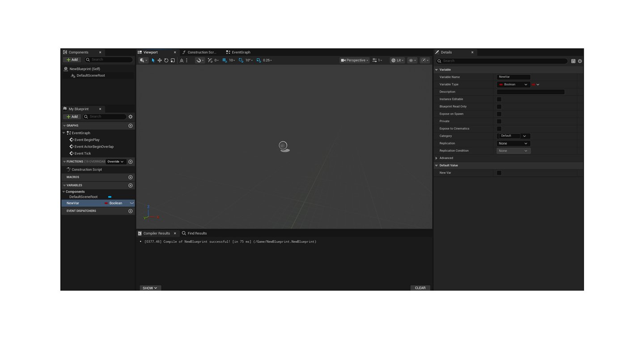Open Details panel settings gear
This screenshot has height=339, width=644.
580,61
